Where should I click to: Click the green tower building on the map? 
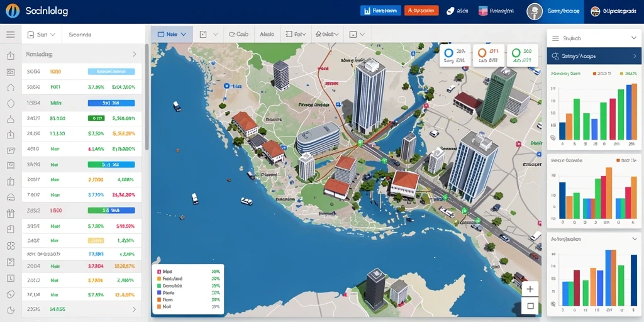point(498,96)
